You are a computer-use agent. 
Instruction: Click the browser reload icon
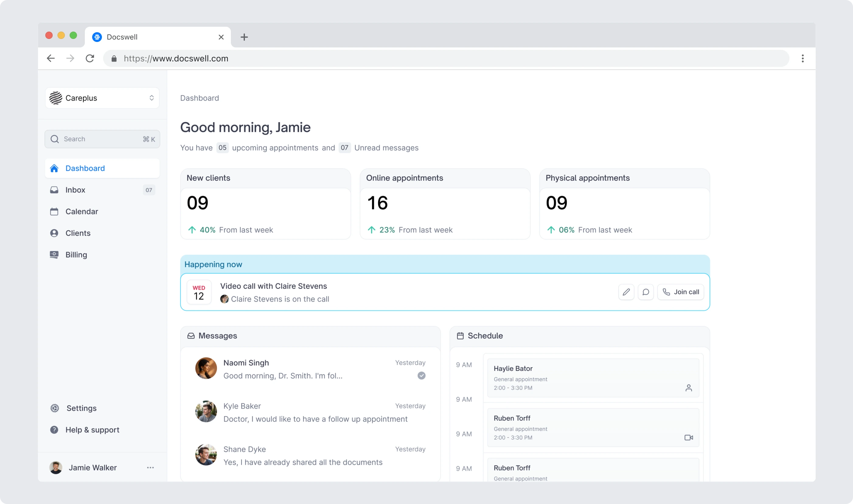[90, 58]
